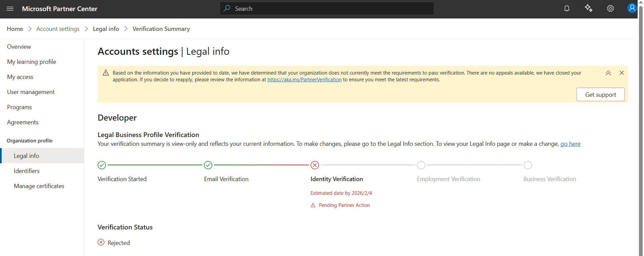Click the warning triangle icon in banner
Image resolution: width=644 pixels, height=256 pixels.
106,73
